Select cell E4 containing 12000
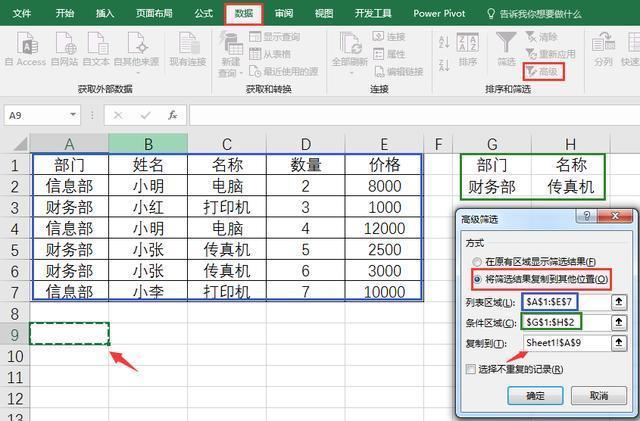This screenshot has width=640, height=421. click(384, 228)
